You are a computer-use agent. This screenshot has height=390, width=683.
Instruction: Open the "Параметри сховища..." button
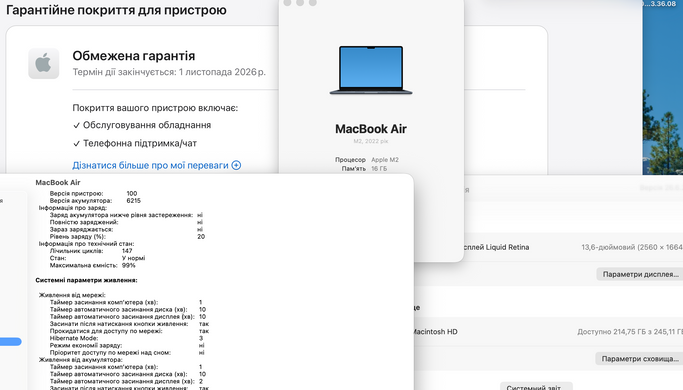[x=640, y=359]
